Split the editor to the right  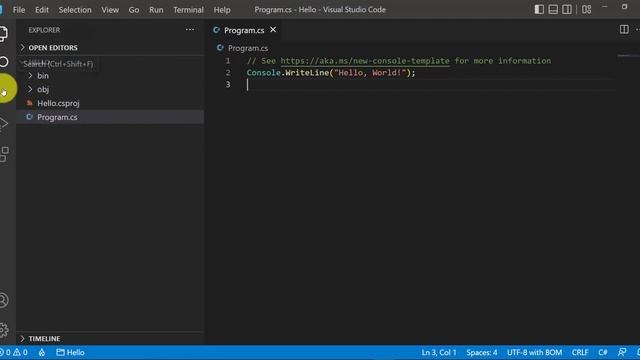(624, 29)
